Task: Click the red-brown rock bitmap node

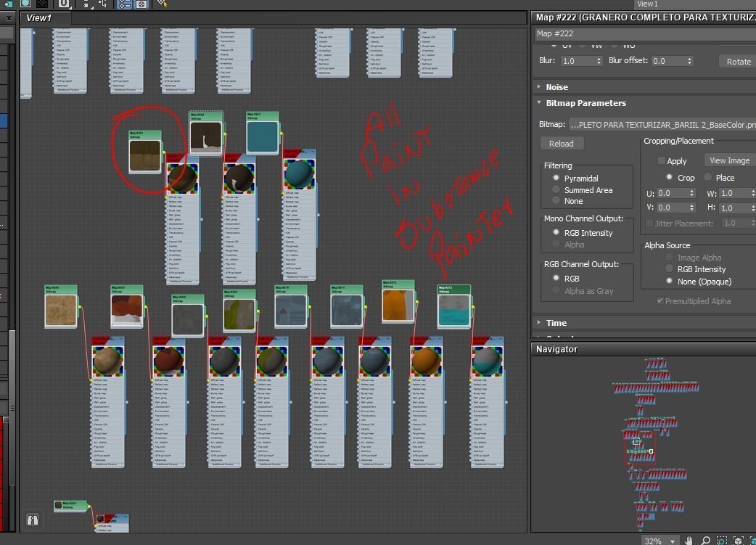Action: (x=127, y=307)
